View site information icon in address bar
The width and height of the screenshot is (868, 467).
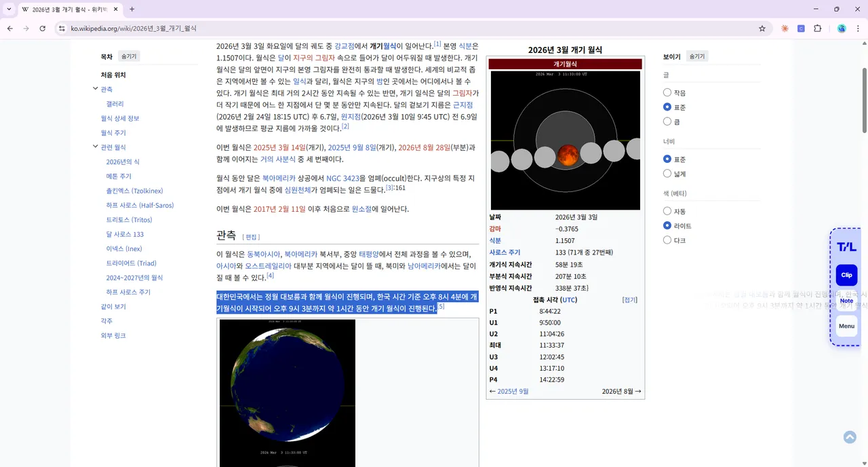coord(62,29)
